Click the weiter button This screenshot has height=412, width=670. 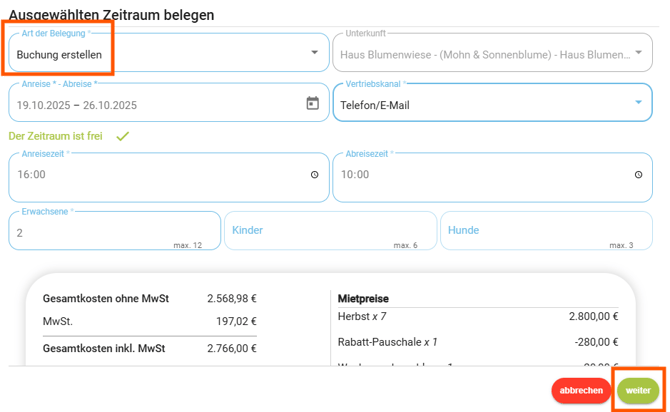638,391
